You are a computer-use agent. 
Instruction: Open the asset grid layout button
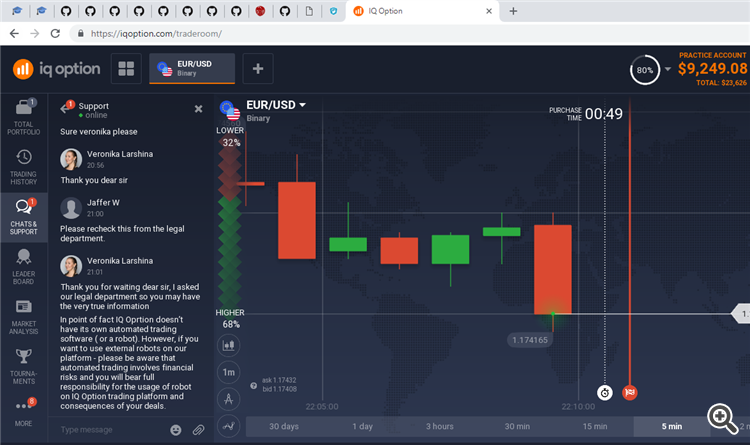126,68
